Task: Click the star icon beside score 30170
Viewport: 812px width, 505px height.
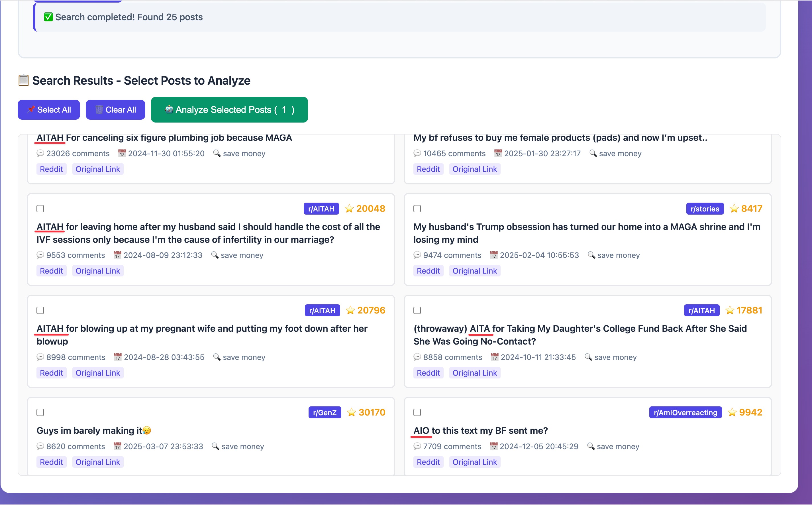Action: coord(351,412)
